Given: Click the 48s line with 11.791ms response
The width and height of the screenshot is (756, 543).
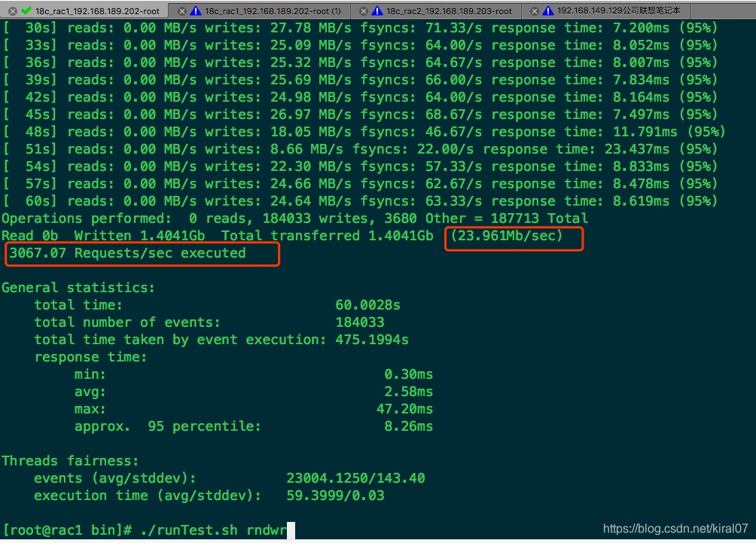Looking at the screenshot, I should click(x=364, y=132).
